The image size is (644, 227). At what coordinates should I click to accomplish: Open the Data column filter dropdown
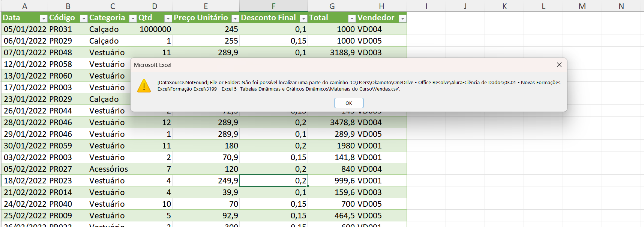(44, 18)
